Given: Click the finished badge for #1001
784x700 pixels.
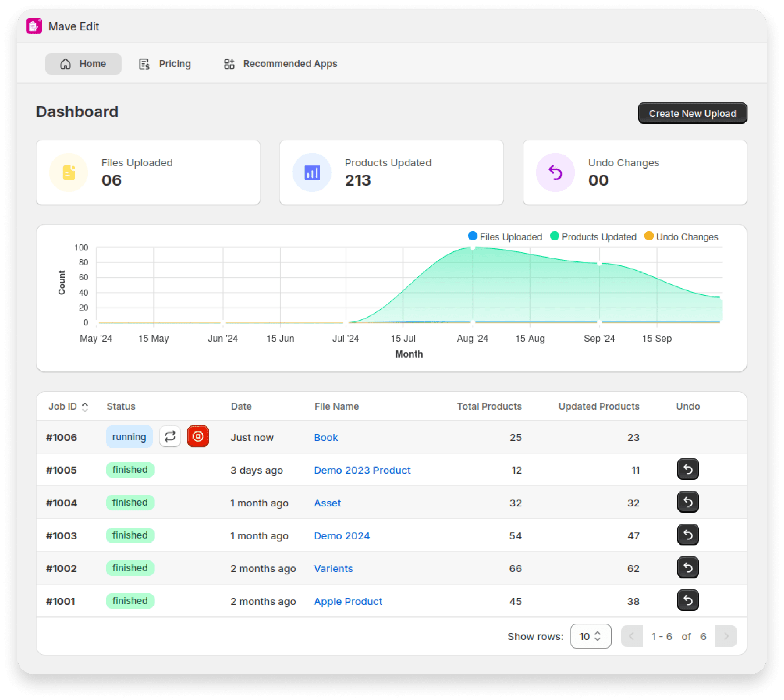Looking at the screenshot, I should coord(130,601).
